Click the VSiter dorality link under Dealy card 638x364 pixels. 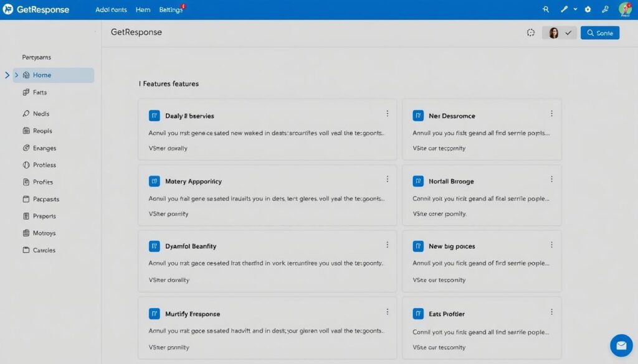tap(168, 148)
